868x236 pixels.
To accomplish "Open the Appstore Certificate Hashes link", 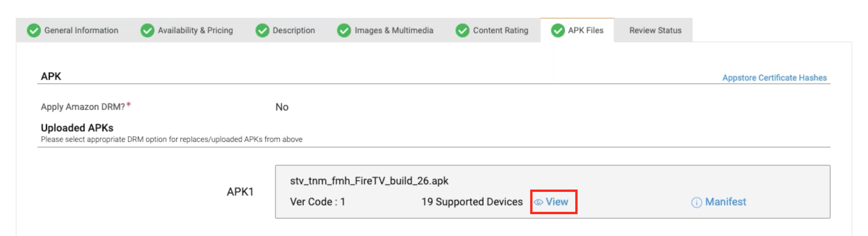I will pyautogui.click(x=775, y=78).
